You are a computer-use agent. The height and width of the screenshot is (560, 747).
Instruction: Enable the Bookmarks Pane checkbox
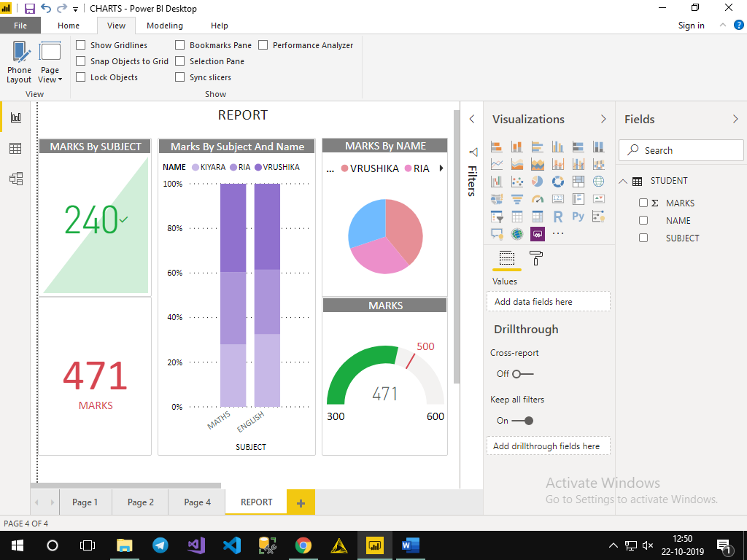[179, 44]
